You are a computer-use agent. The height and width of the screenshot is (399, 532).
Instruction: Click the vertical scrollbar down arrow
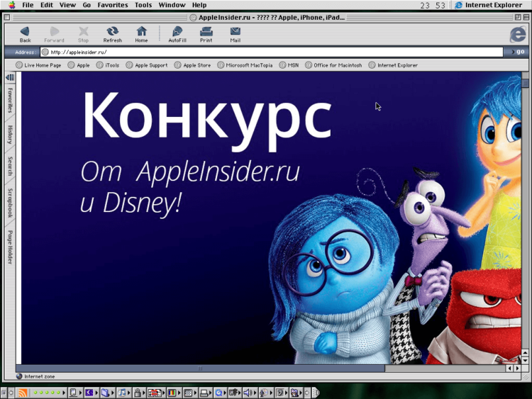tap(525, 361)
